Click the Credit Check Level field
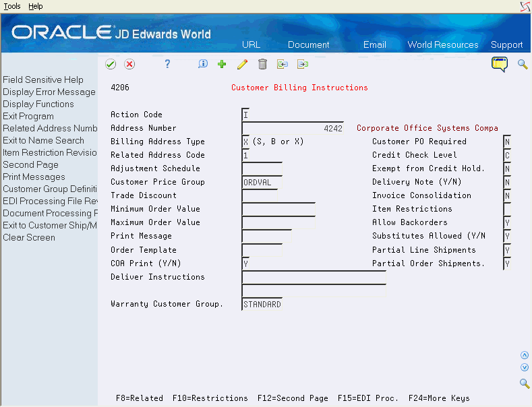 [x=507, y=155]
